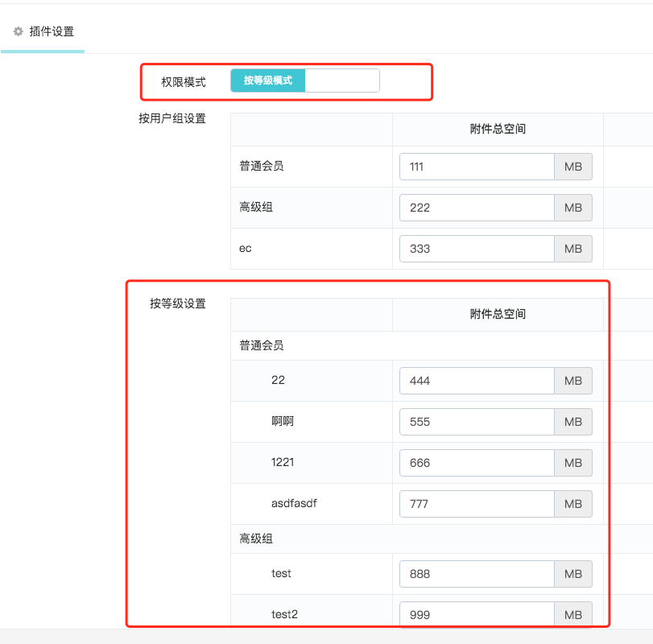Click the 权限模式 label

(184, 82)
